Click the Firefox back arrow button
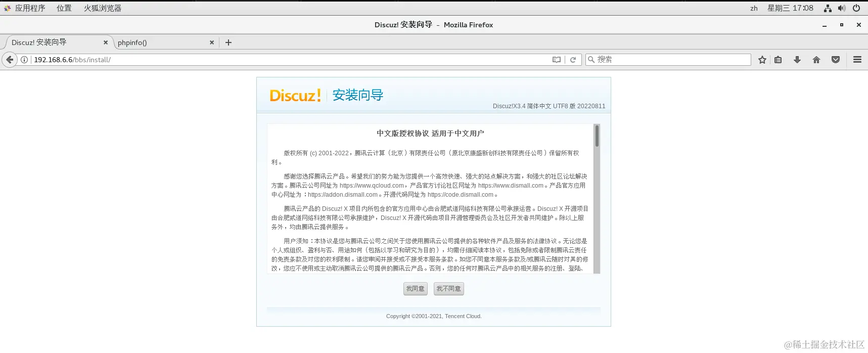868x353 pixels. coord(10,60)
